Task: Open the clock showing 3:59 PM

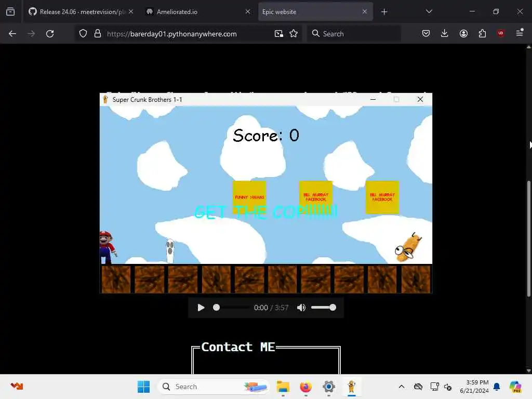Action: pos(474,387)
